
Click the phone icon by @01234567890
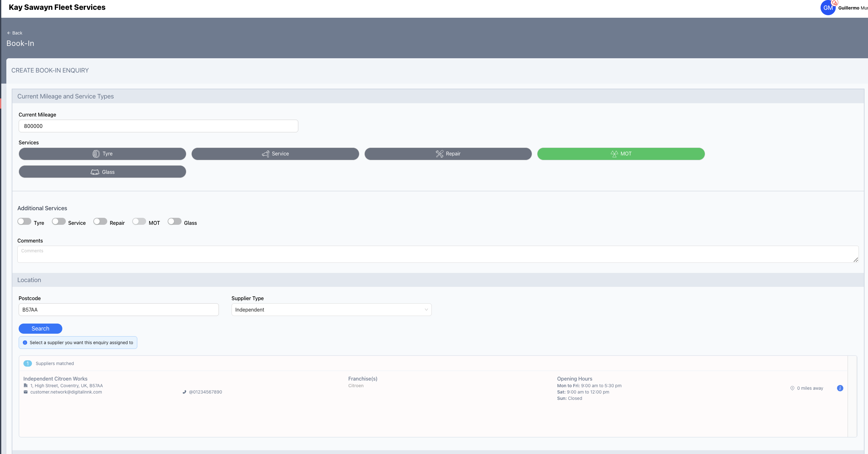[184, 392]
